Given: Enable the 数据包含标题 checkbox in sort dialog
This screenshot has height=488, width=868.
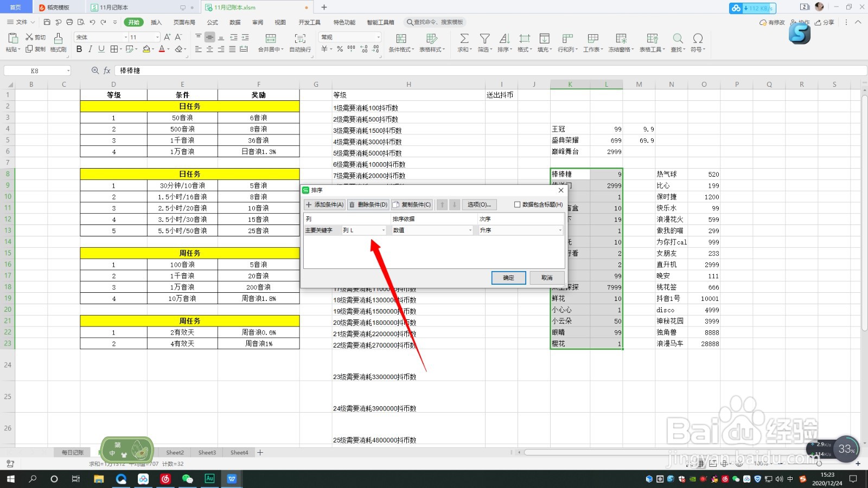Looking at the screenshot, I should pyautogui.click(x=518, y=204).
